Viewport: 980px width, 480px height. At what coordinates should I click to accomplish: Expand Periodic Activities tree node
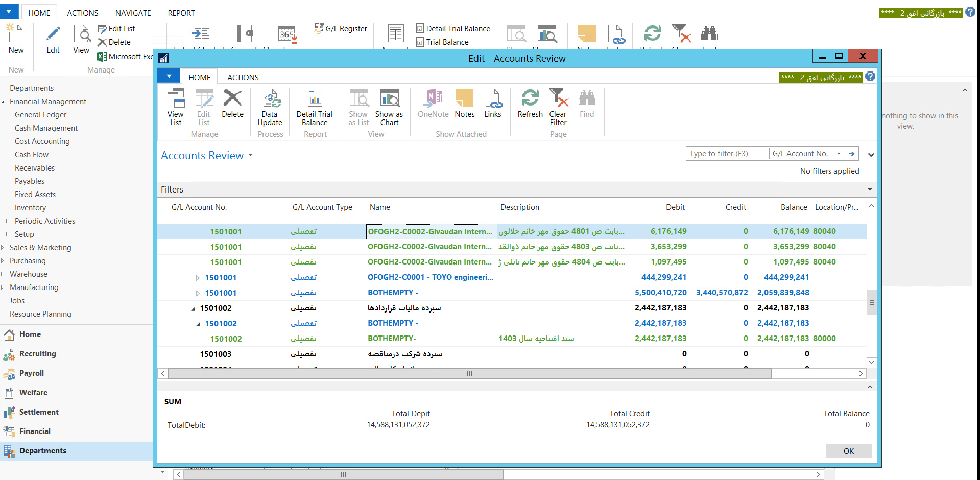(7, 221)
